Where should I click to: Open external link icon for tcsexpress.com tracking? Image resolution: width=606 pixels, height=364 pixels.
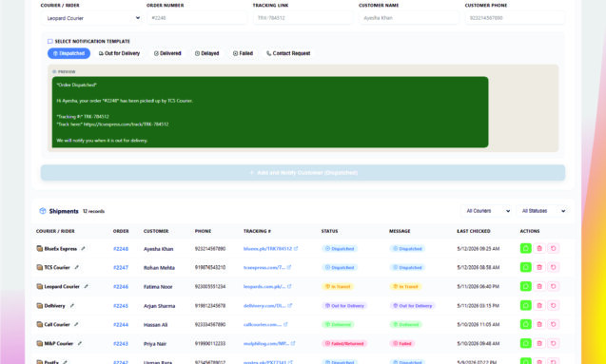pos(289,267)
